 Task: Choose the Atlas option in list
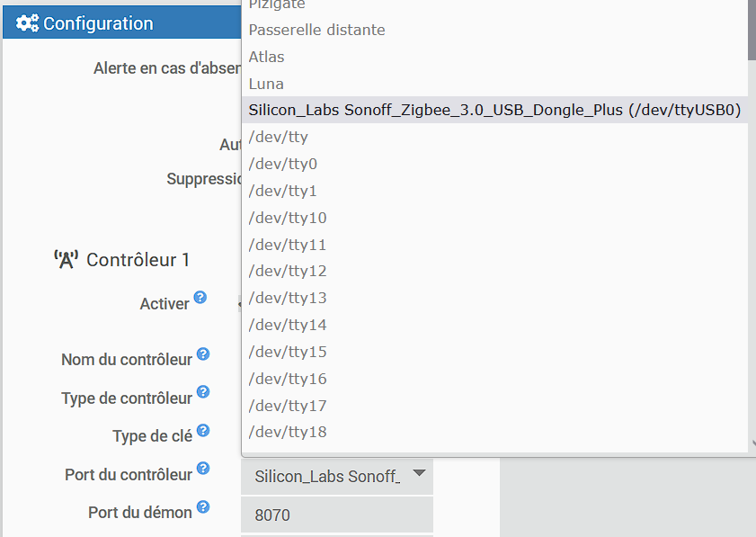click(x=266, y=57)
